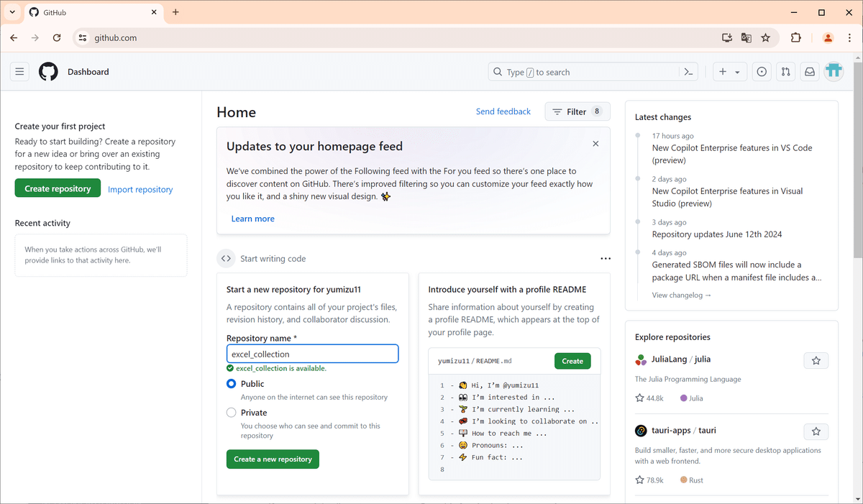Open New Copilot Enterprise features in VS Code
The width and height of the screenshot is (863, 504).
(x=732, y=154)
